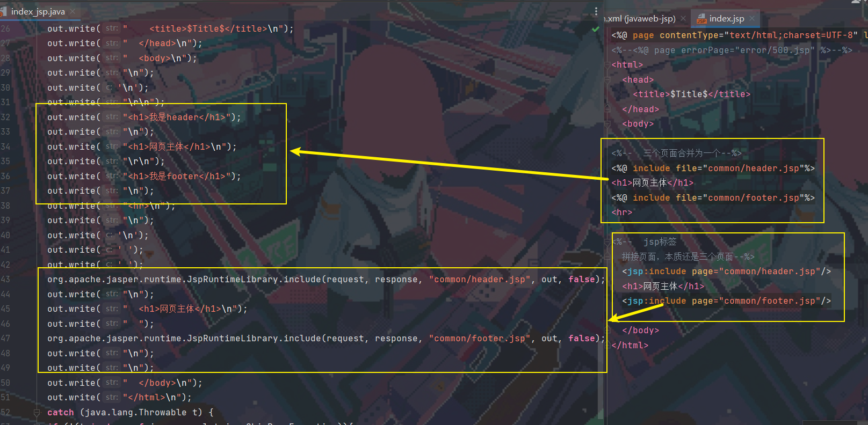Click fold marker beside </html> closing tag
868x425 pixels.
(608, 346)
